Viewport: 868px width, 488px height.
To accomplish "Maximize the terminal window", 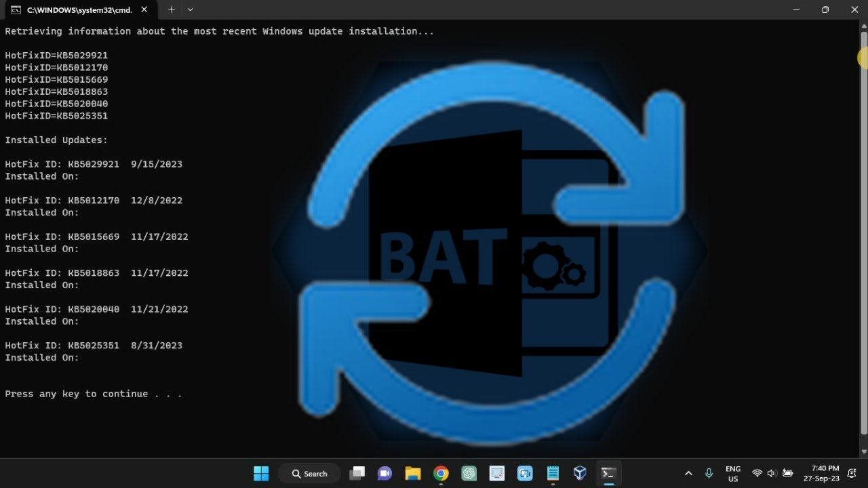I will [825, 9].
